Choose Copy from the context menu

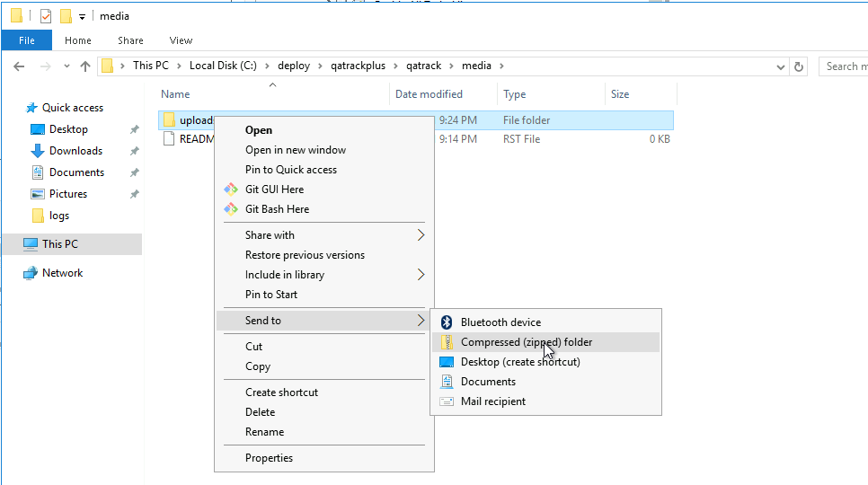pos(323,366)
